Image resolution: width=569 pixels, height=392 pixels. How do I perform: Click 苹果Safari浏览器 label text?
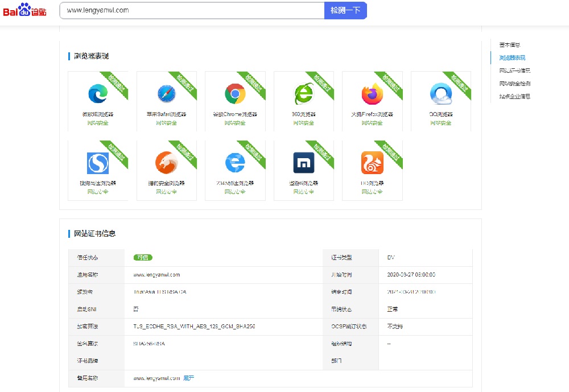tap(167, 114)
